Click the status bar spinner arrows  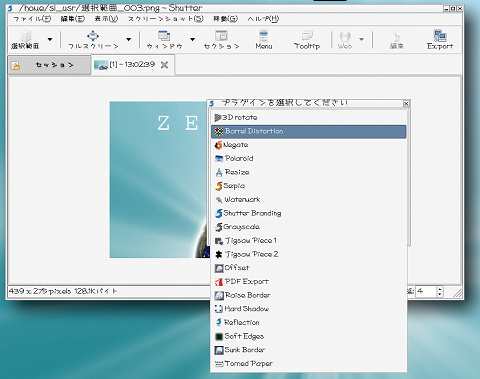(x=440, y=292)
